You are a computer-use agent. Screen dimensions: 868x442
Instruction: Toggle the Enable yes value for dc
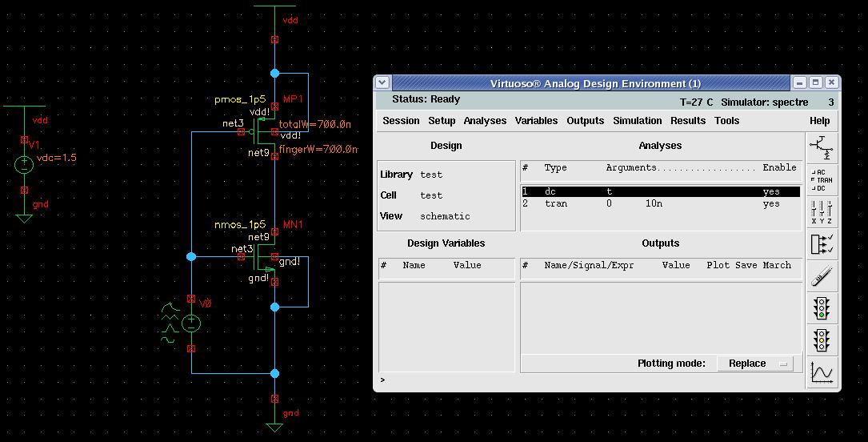point(770,192)
